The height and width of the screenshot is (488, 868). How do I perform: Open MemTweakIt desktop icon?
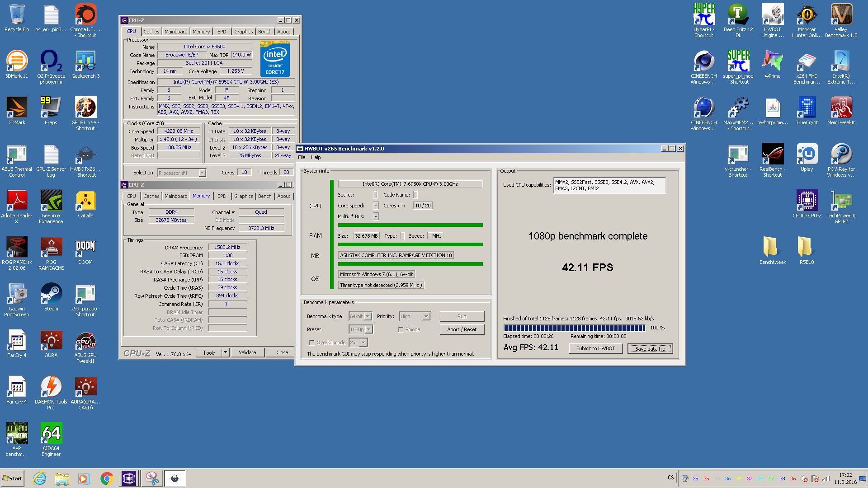(x=841, y=111)
